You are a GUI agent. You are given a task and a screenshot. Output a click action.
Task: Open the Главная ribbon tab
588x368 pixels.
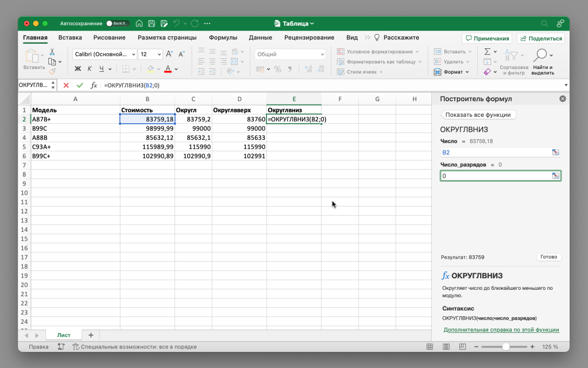pos(35,37)
